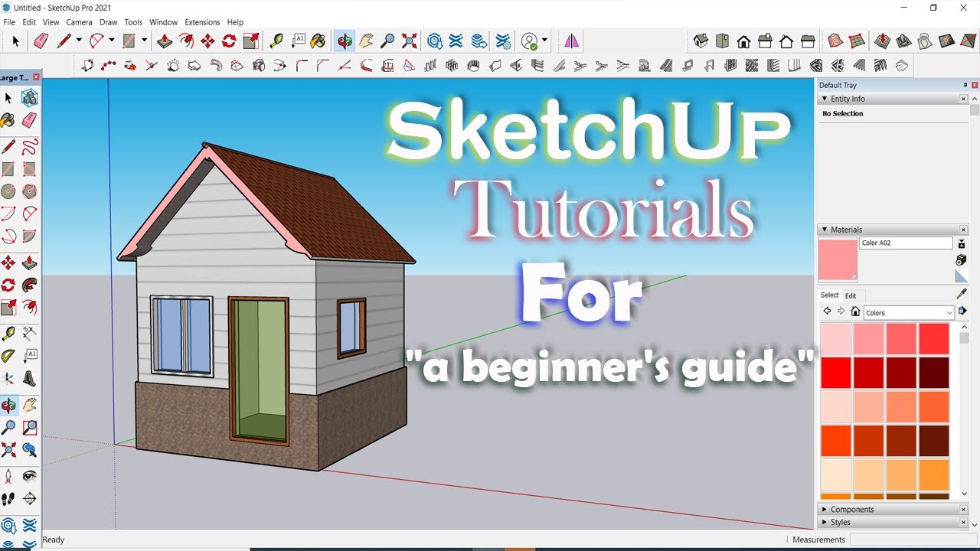The width and height of the screenshot is (980, 551).
Task: Select the Look Around eye tool
Action: click(30, 476)
